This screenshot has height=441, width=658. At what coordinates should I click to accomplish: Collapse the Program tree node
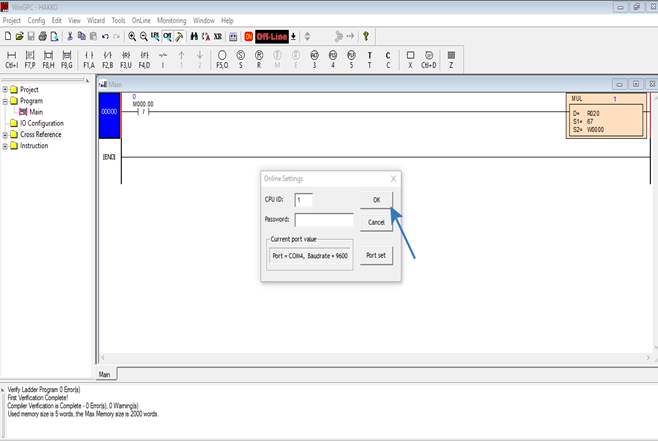pyautogui.click(x=5, y=101)
